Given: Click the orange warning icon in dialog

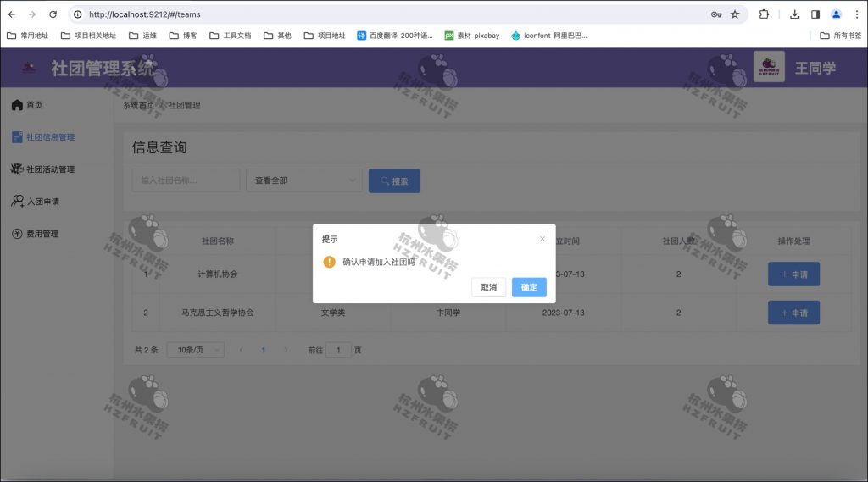Looking at the screenshot, I should [x=330, y=262].
